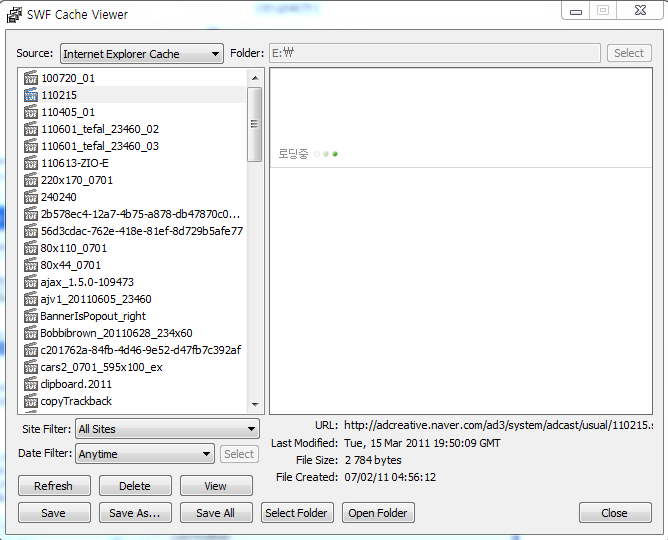Click the icon beside 56d3cdac-762e-418e entry
Screen dimensions: 668x540
pos(31,231)
